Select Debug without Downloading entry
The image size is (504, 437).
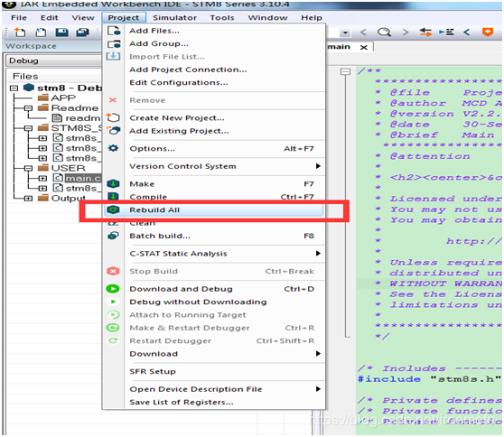(214, 302)
